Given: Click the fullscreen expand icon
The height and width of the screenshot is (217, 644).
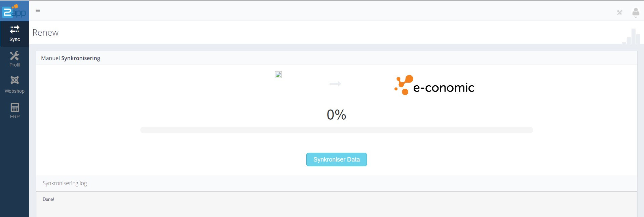Looking at the screenshot, I should click(x=620, y=13).
